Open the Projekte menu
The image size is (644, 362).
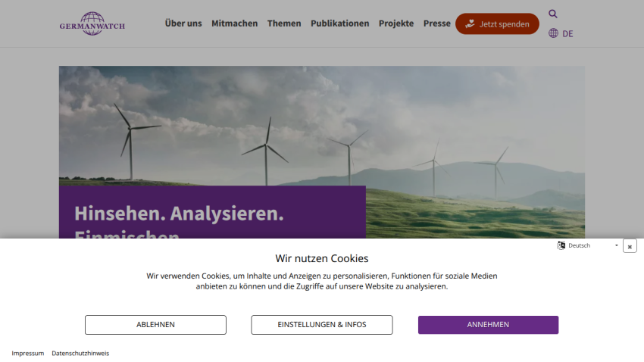[396, 23]
